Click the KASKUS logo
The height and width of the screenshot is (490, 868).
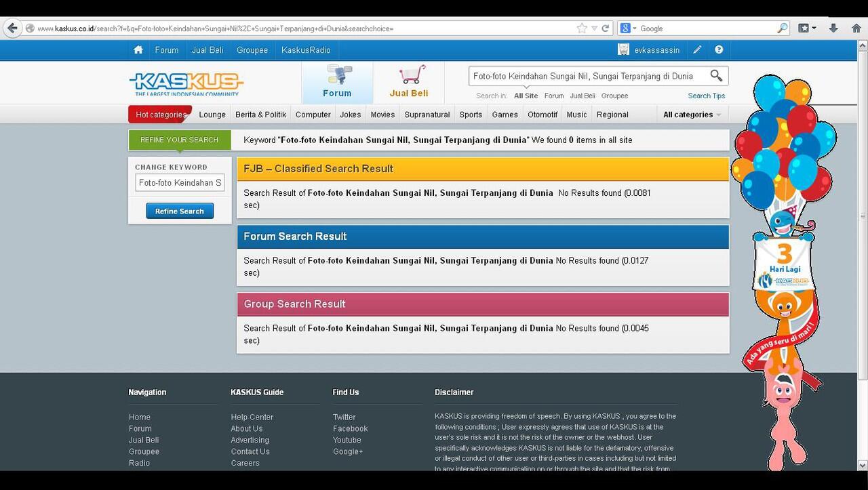[186, 84]
